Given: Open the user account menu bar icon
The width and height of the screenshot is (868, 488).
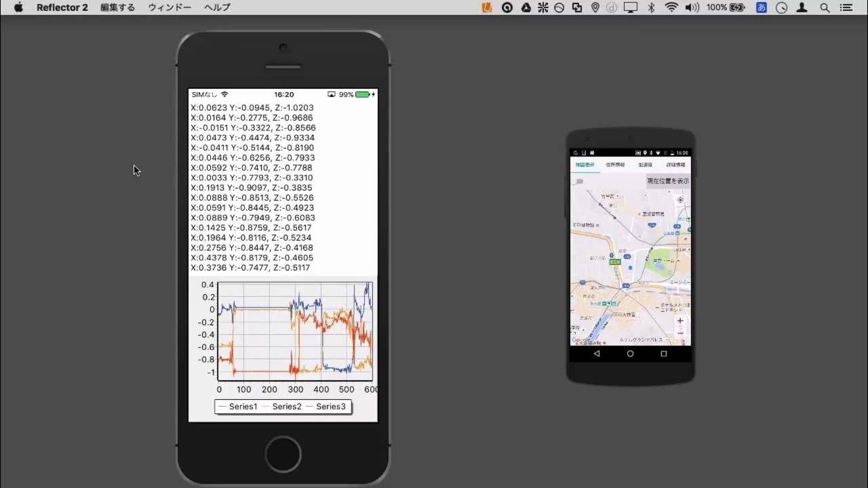Looking at the screenshot, I should tap(803, 7).
